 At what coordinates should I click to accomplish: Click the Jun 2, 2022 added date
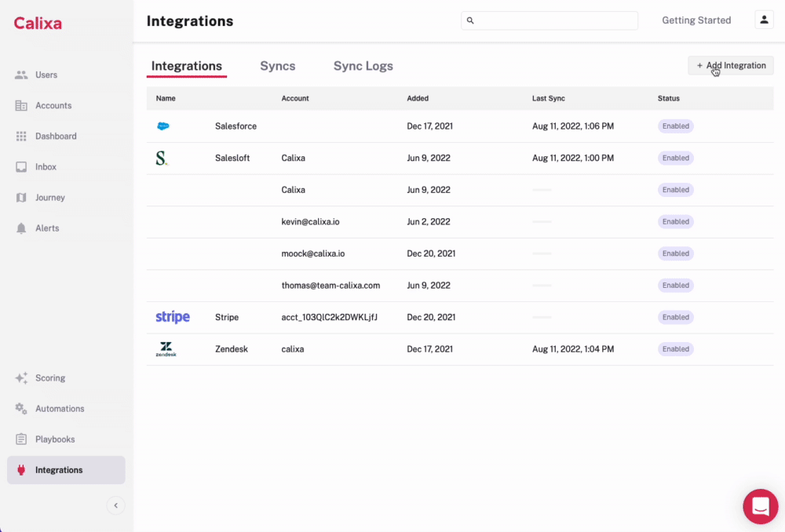click(429, 222)
